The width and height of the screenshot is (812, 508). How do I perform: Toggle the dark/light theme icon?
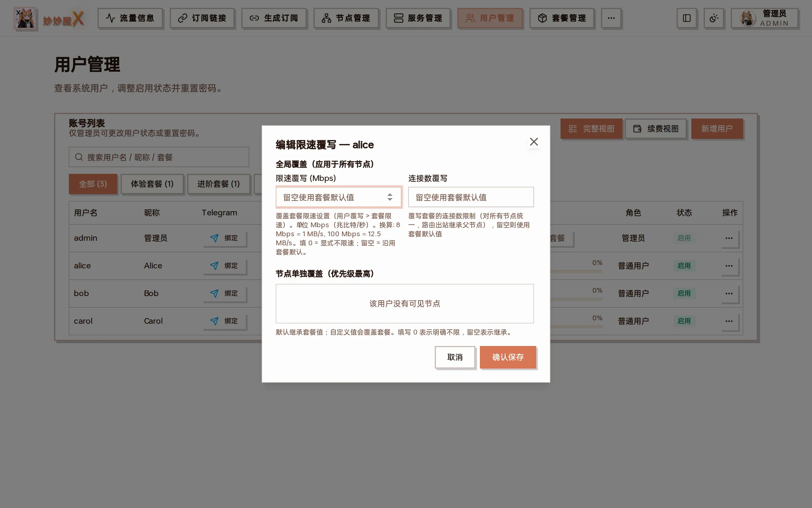coord(714,18)
